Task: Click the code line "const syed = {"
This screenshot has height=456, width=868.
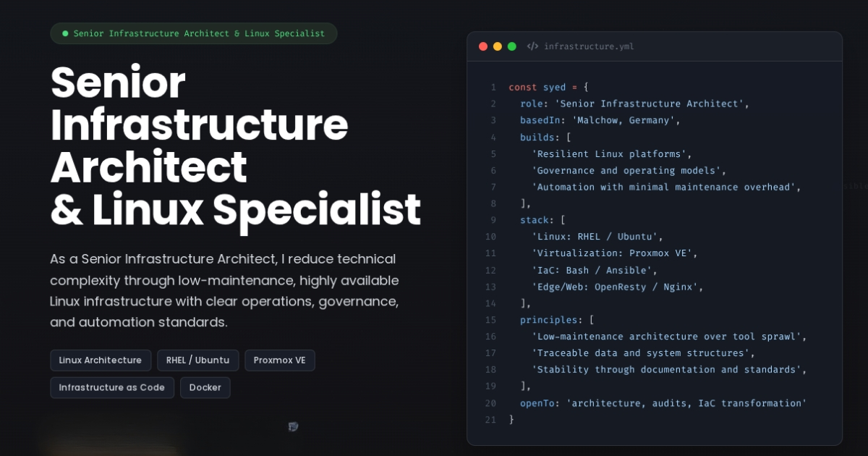Action: click(549, 87)
